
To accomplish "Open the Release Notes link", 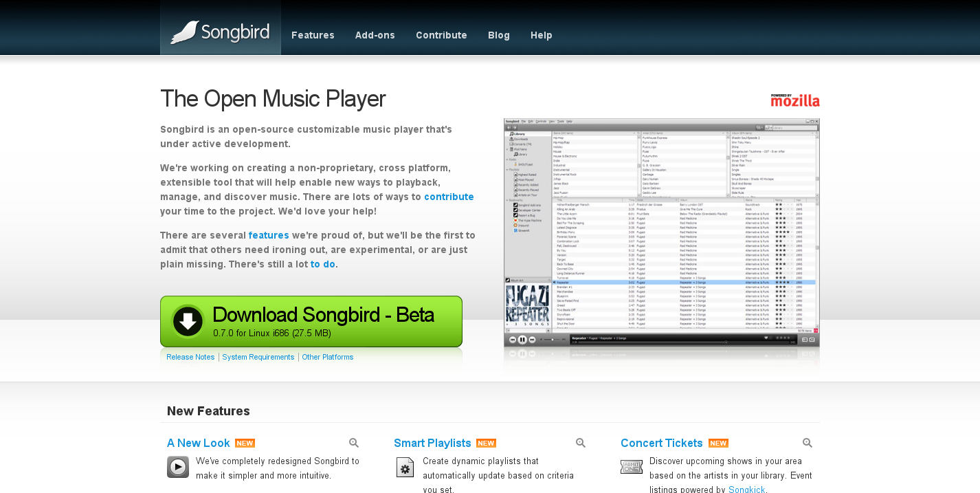I will pos(190,357).
